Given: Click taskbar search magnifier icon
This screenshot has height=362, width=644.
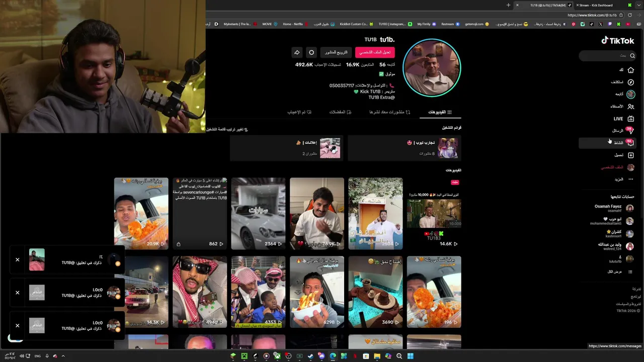Looking at the screenshot, I should (x=399, y=356).
